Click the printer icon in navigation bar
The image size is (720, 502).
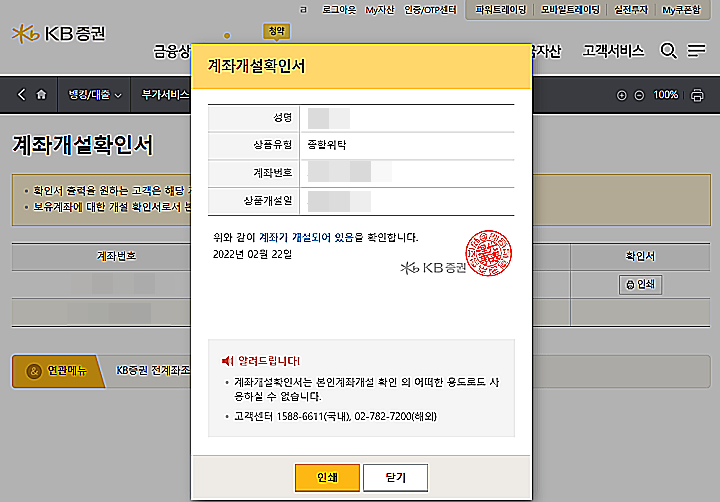pos(697,95)
